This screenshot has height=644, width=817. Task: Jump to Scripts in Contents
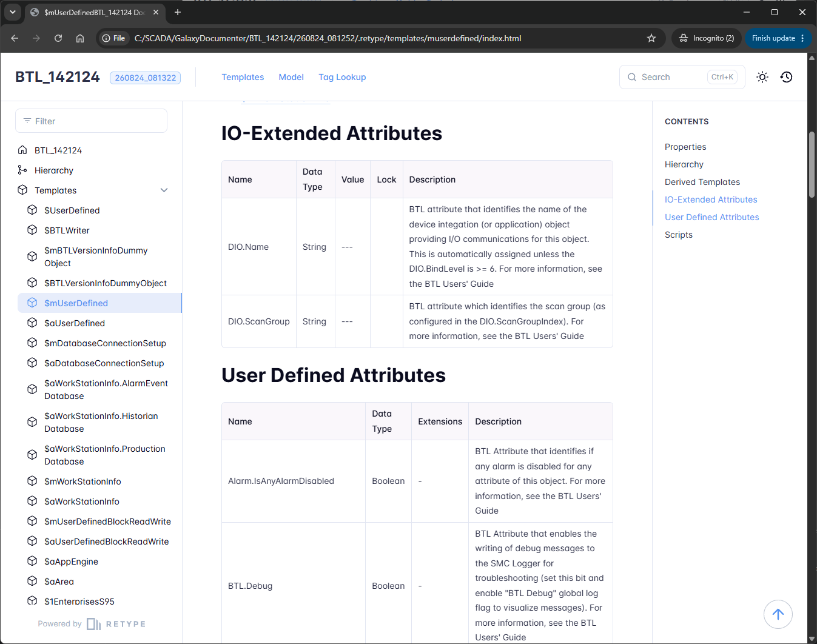(679, 235)
